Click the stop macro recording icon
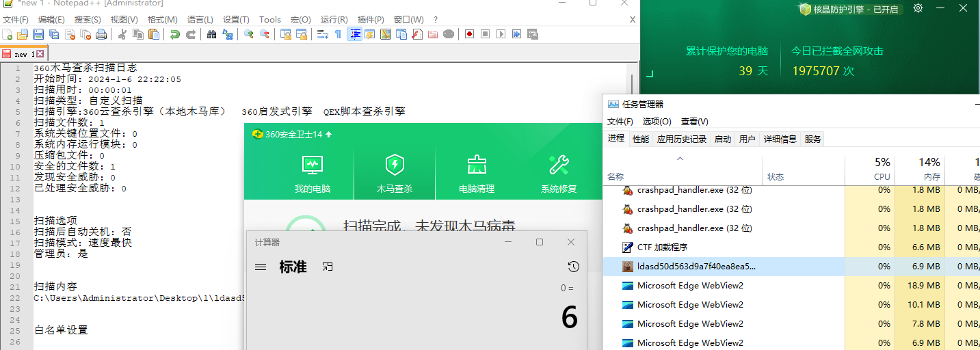This screenshot has height=350, width=980. pos(485,34)
